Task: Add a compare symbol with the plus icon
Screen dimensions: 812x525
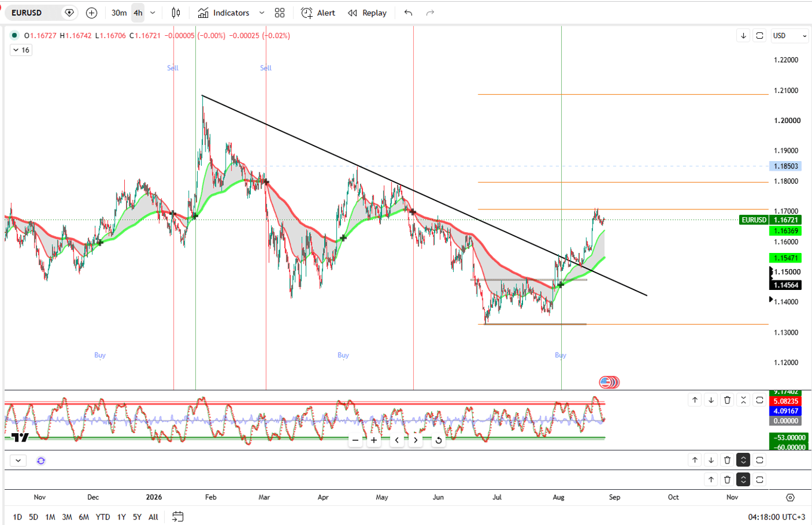Action: pyautogui.click(x=91, y=13)
